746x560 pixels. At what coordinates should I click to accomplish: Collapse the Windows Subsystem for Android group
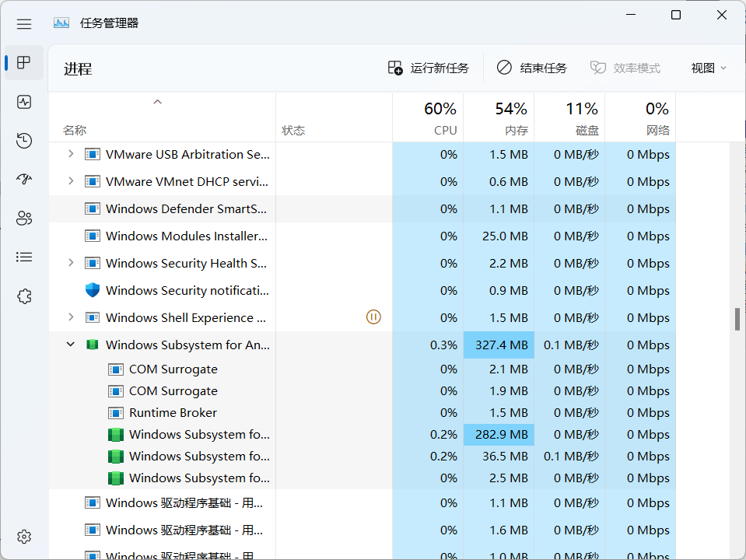pos(70,344)
